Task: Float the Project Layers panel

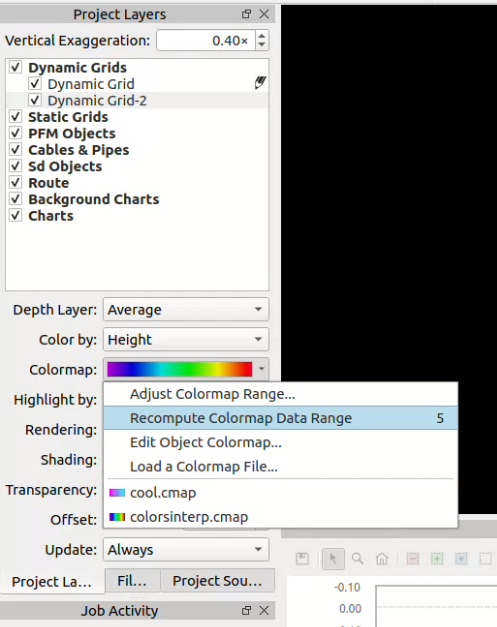Action: 246,14
